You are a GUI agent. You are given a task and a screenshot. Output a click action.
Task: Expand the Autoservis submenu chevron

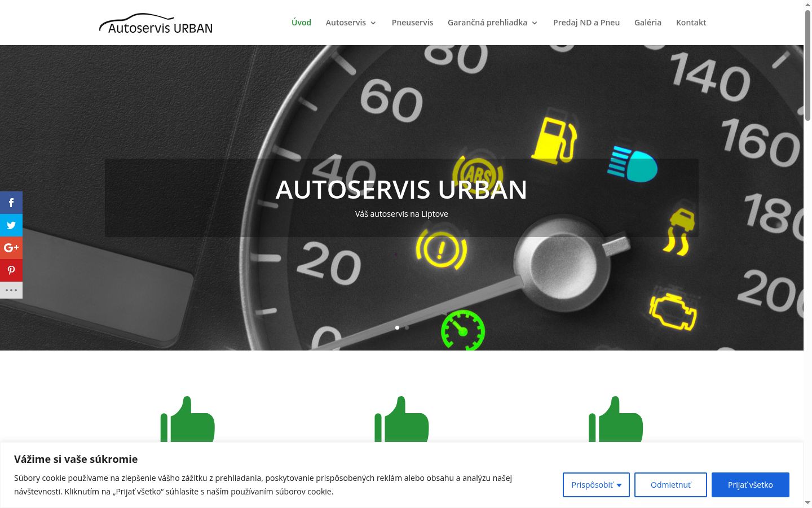[x=373, y=23]
